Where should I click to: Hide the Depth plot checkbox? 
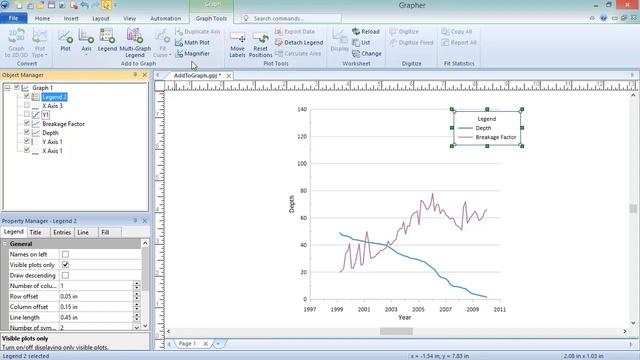tap(27, 133)
